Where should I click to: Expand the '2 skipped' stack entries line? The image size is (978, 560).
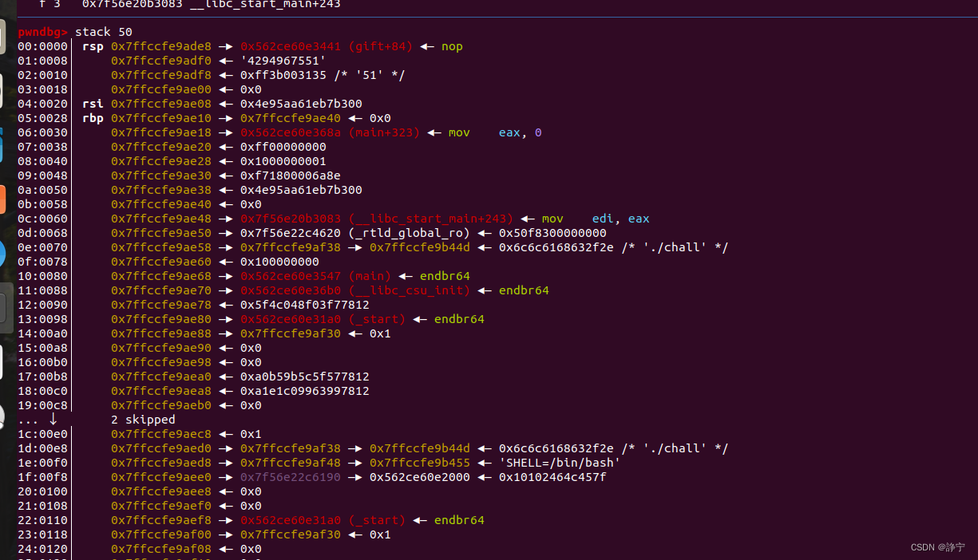pyautogui.click(x=143, y=420)
